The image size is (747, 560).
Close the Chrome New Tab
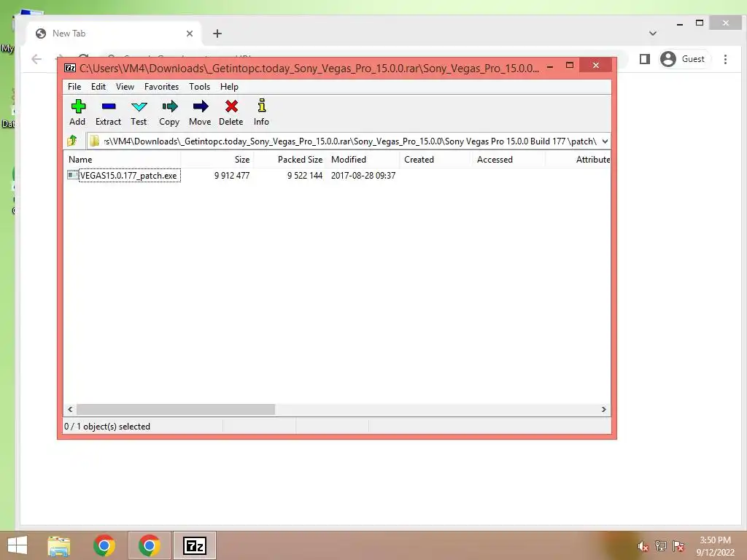[190, 34]
